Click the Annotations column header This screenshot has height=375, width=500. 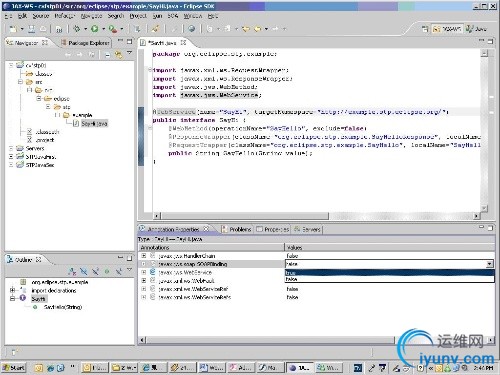(211, 248)
